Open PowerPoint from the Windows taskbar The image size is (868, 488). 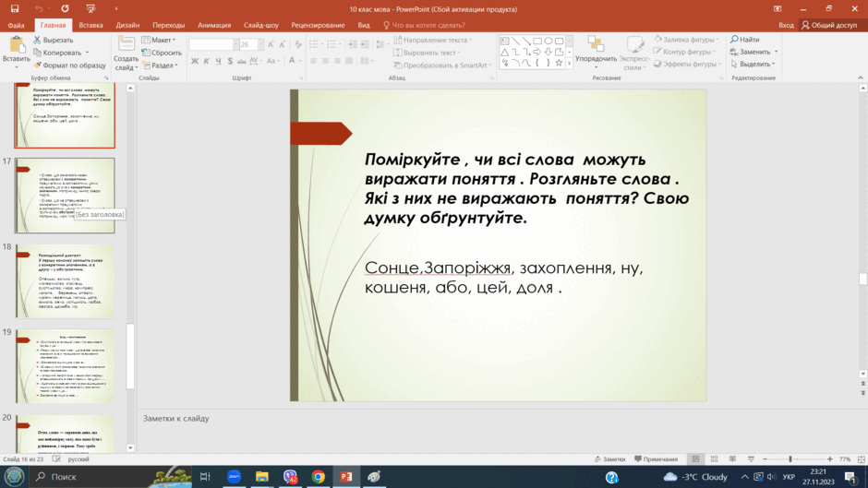pyautogui.click(x=346, y=476)
